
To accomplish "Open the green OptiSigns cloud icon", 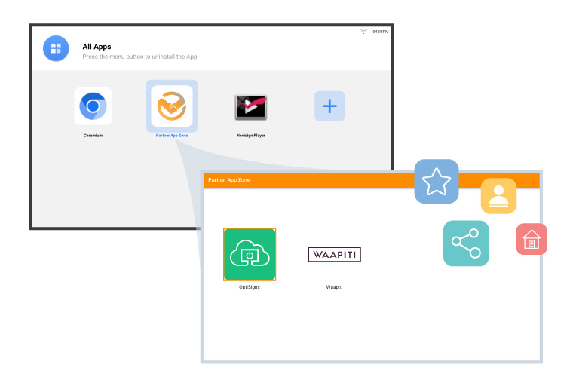I will pyautogui.click(x=250, y=255).
